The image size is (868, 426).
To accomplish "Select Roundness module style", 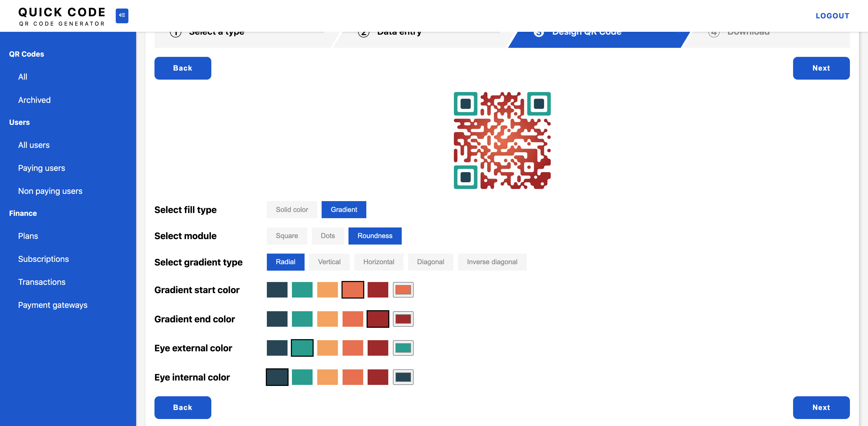I will (x=375, y=236).
